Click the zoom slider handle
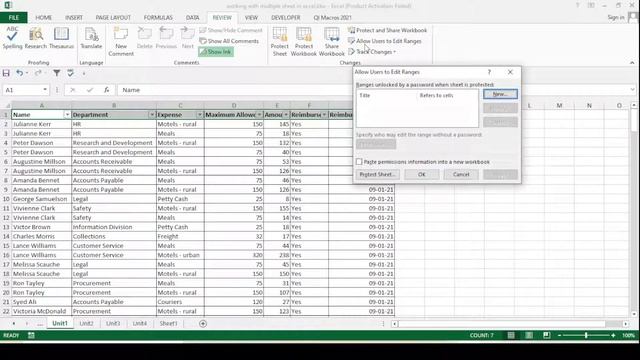Screen dimensions: 640x360 pyautogui.click(x=586, y=336)
